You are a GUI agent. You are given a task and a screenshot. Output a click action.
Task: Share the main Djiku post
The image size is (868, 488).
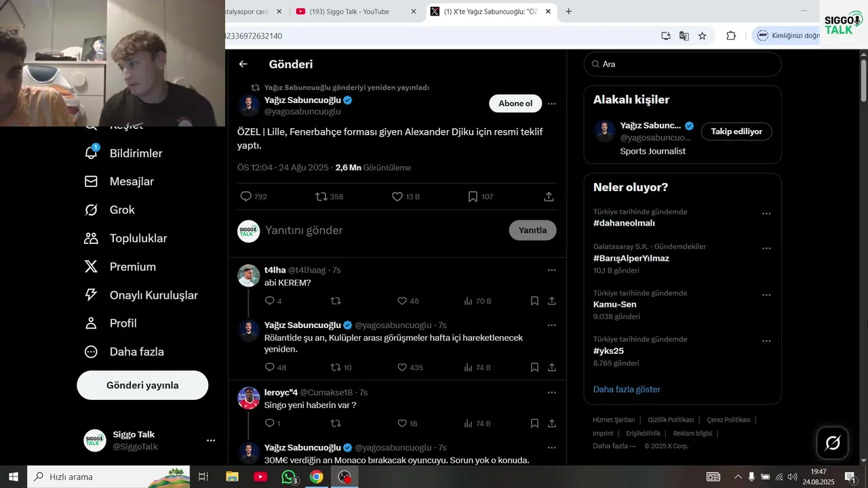click(549, 197)
